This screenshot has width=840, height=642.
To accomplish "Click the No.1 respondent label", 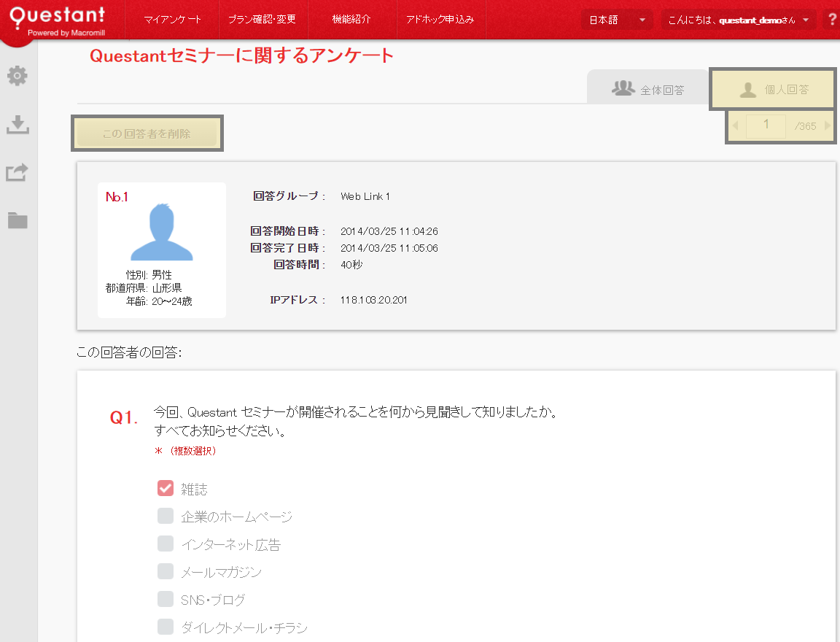I will 117,197.
